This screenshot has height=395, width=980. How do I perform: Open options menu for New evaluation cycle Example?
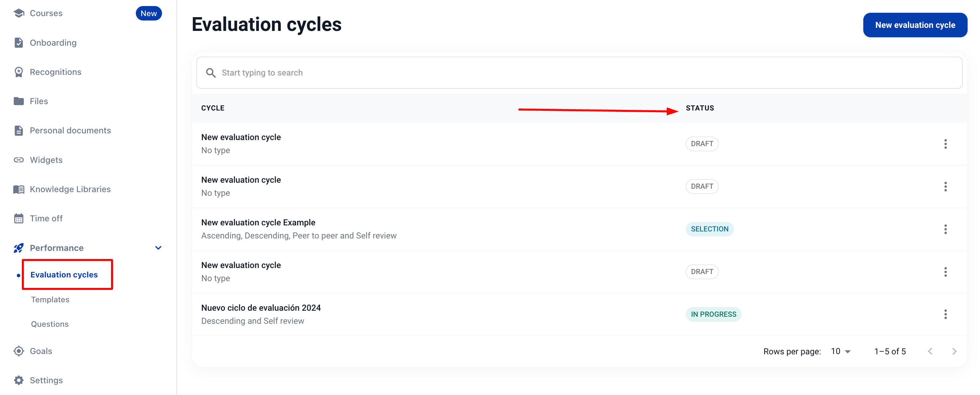coord(945,229)
